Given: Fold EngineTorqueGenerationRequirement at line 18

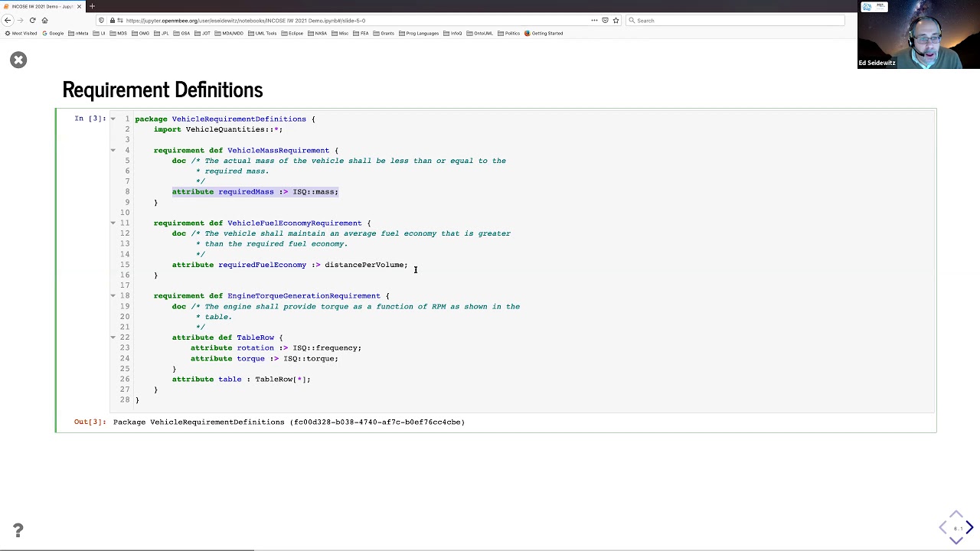Looking at the screenshot, I should [x=113, y=295].
